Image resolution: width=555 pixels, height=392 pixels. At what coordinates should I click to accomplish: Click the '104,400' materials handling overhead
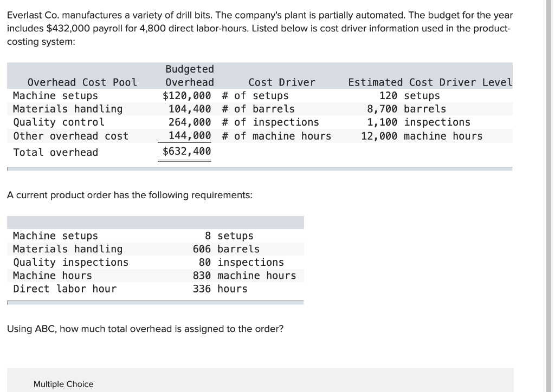(190, 109)
